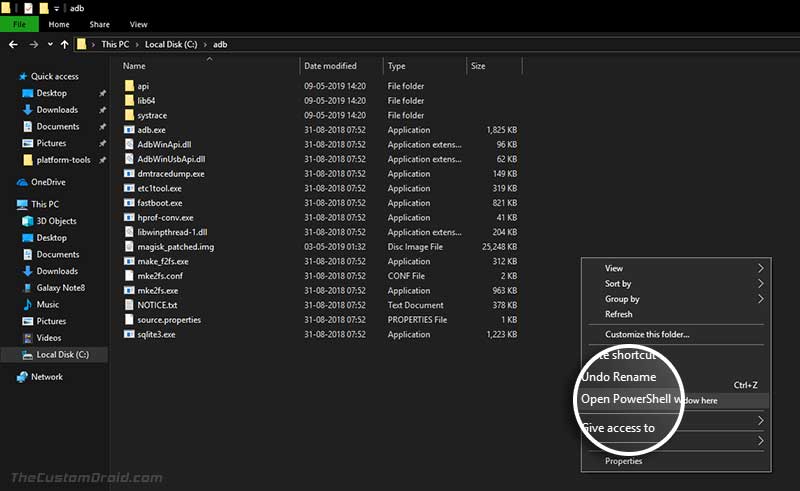Click the Up one level arrow

pos(64,44)
